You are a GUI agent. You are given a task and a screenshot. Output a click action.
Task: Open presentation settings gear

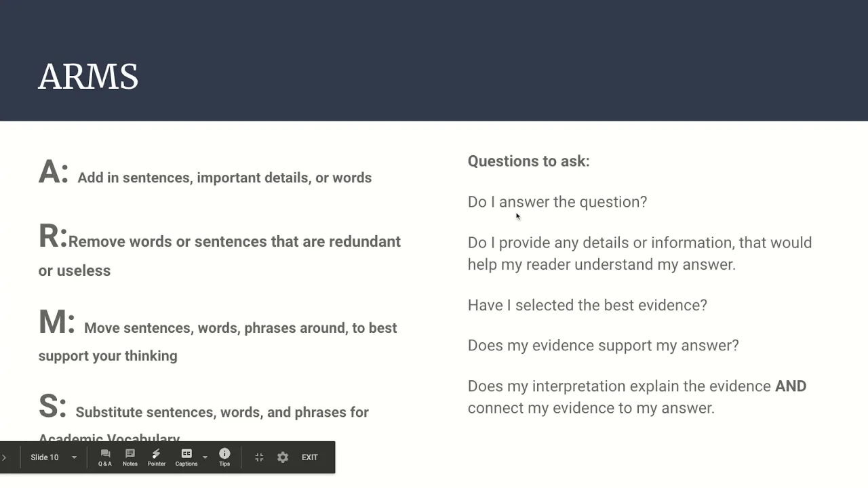pyautogui.click(x=283, y=457)
